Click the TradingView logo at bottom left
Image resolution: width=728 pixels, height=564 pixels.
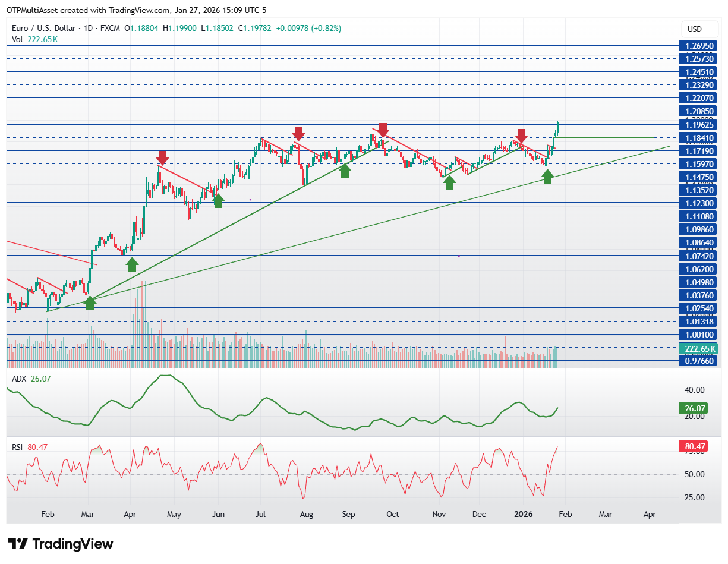[x=61, y=544]
